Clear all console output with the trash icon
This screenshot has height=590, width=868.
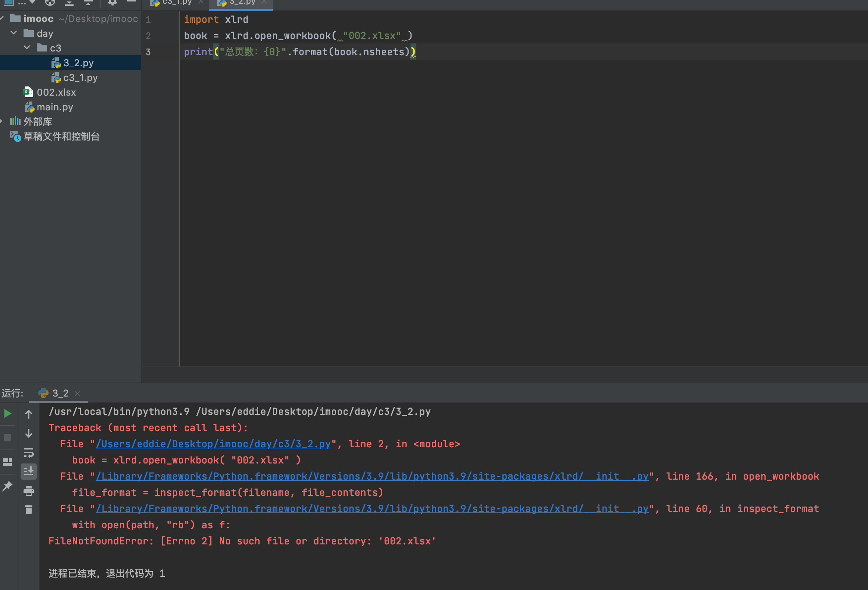[29, 509]
